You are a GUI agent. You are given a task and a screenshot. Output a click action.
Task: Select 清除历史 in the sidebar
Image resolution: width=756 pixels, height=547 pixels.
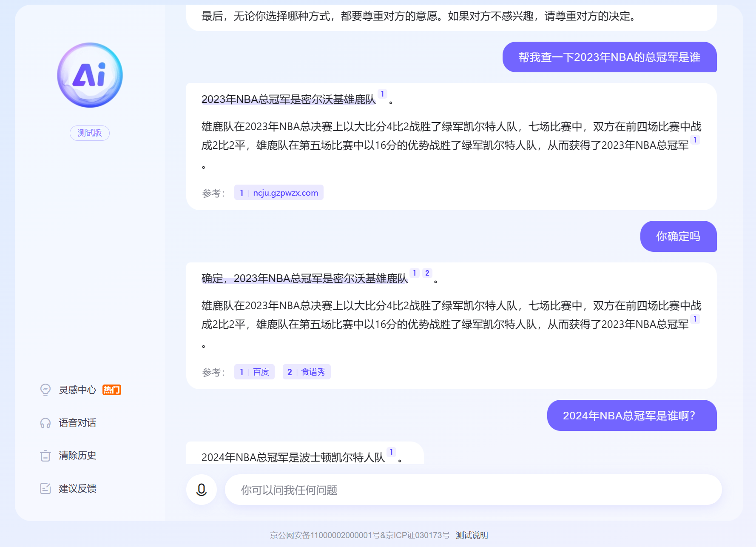[77, 456]
